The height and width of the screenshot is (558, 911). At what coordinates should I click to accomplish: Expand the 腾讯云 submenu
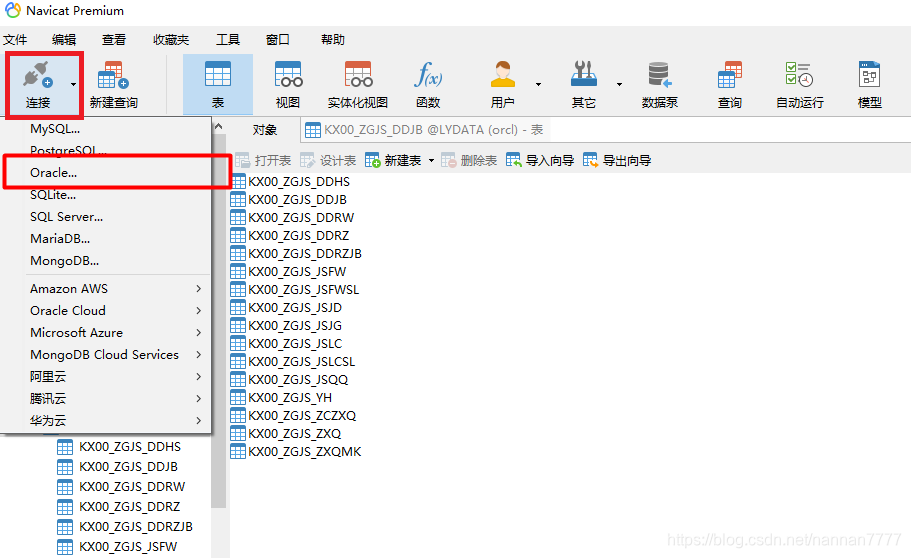click(x=106, y=399)
